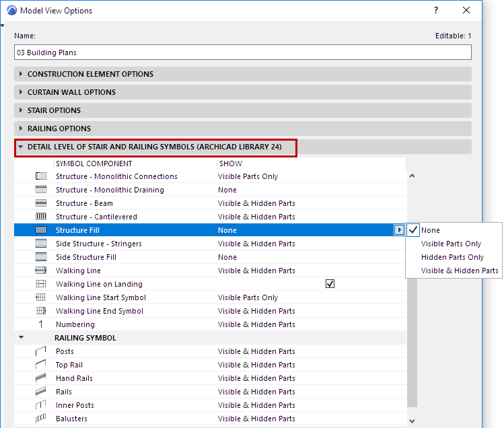Click show value for Side Structure - Stringers
504x428 pixels.
256,244
